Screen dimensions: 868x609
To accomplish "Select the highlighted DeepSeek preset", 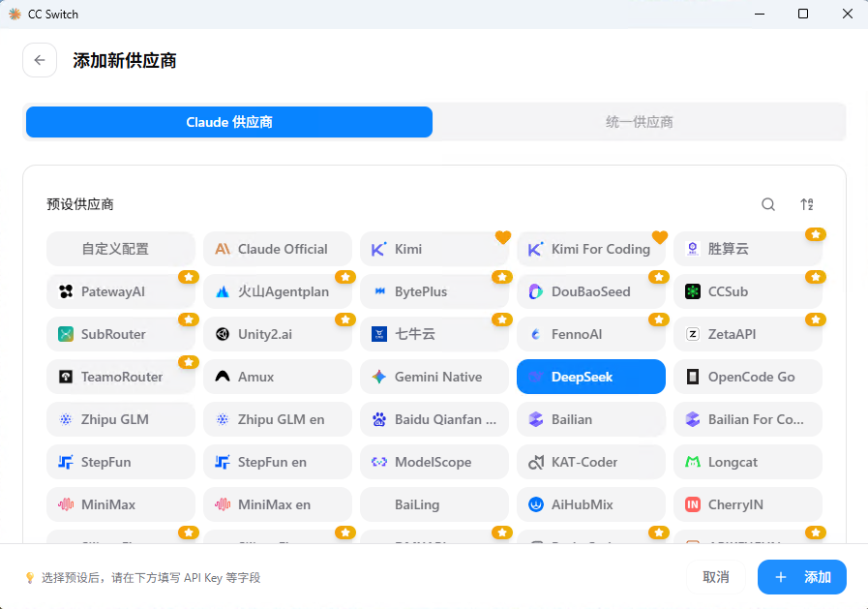I will tap(590, 377).
